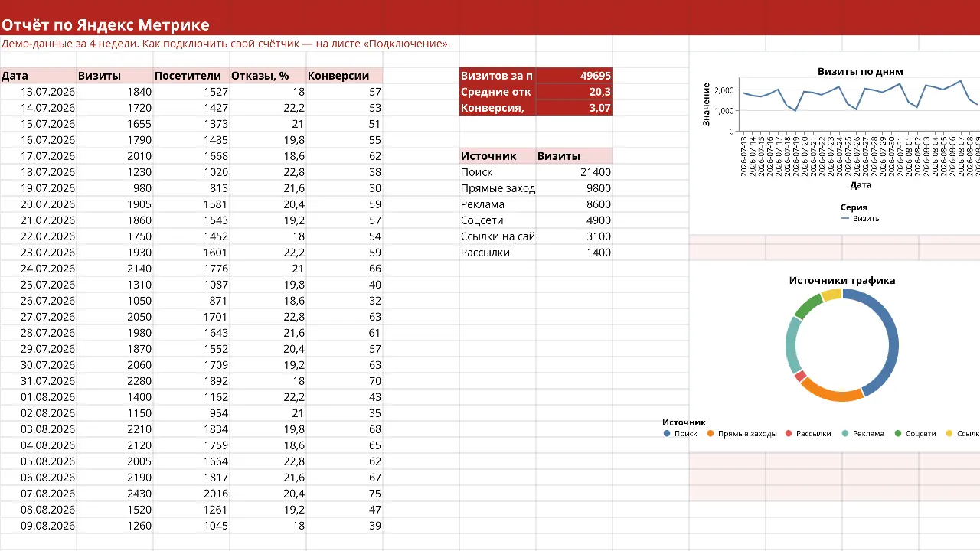Select the date cell 25.07.2026
This screenshot has width=980, height=551.
tap(38, 285)
